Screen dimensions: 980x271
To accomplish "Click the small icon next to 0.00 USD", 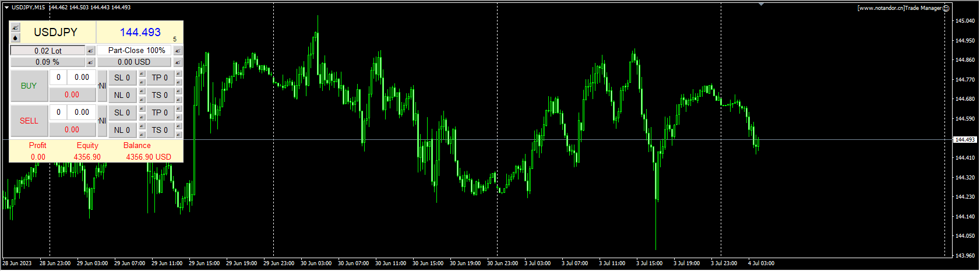I will pos(178,62).
